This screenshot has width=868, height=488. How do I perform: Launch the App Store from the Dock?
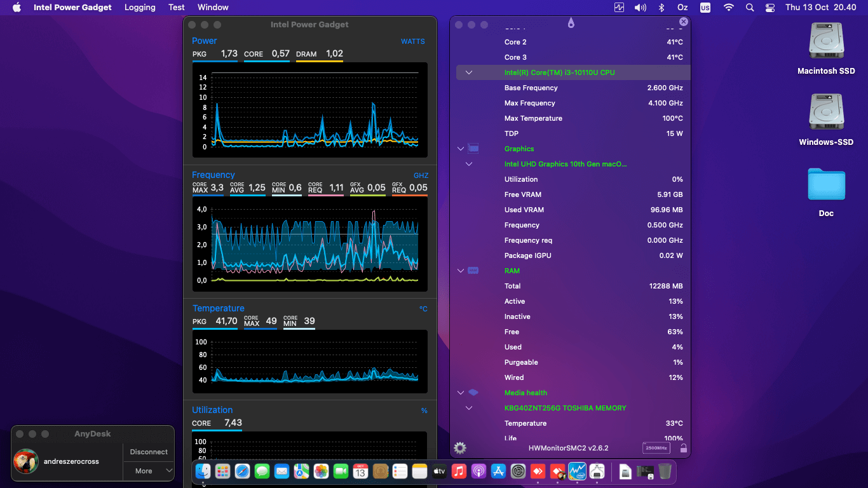tap(498, 471)
